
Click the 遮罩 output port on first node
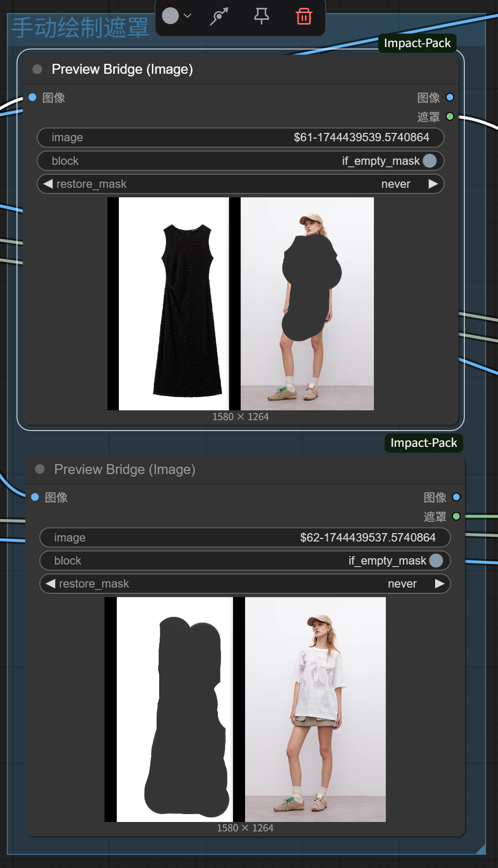[449, 117]
